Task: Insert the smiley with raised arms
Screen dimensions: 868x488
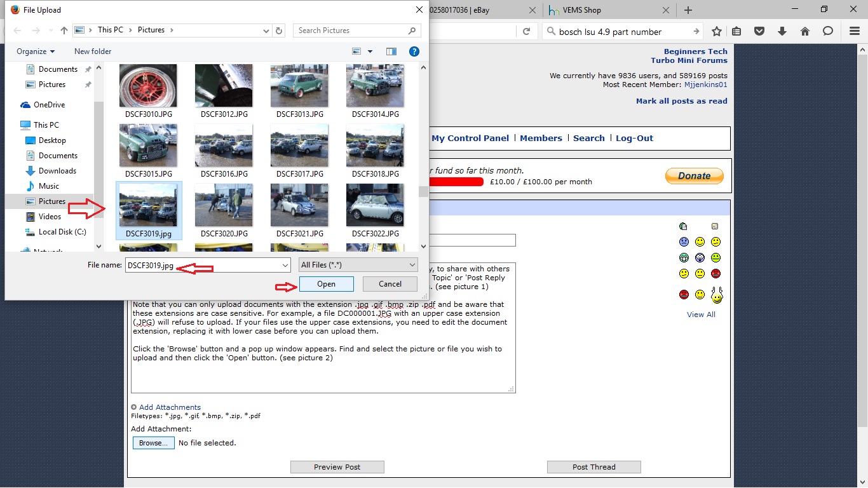Action: pyautogui.click(x=717, y=294)
